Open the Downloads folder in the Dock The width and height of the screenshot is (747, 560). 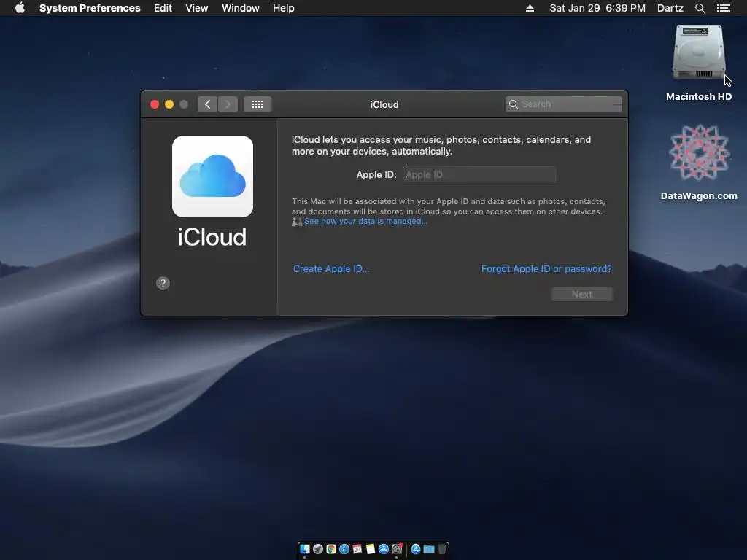429,549
